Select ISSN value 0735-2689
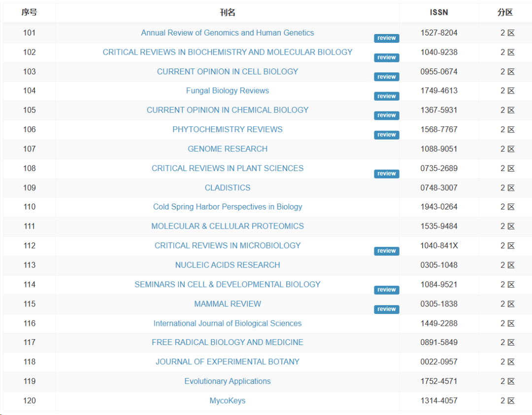The width and height of the screenshot is (532, 415). [x=439, y=168]
